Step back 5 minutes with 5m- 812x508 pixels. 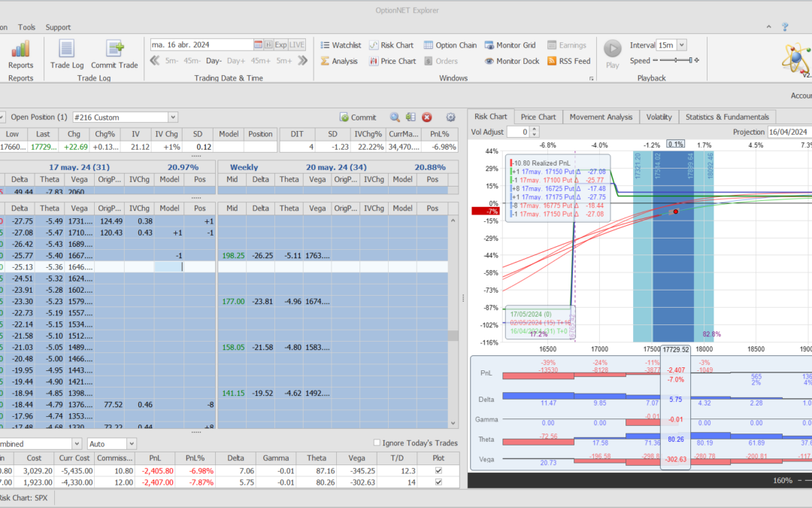(171, 61)
